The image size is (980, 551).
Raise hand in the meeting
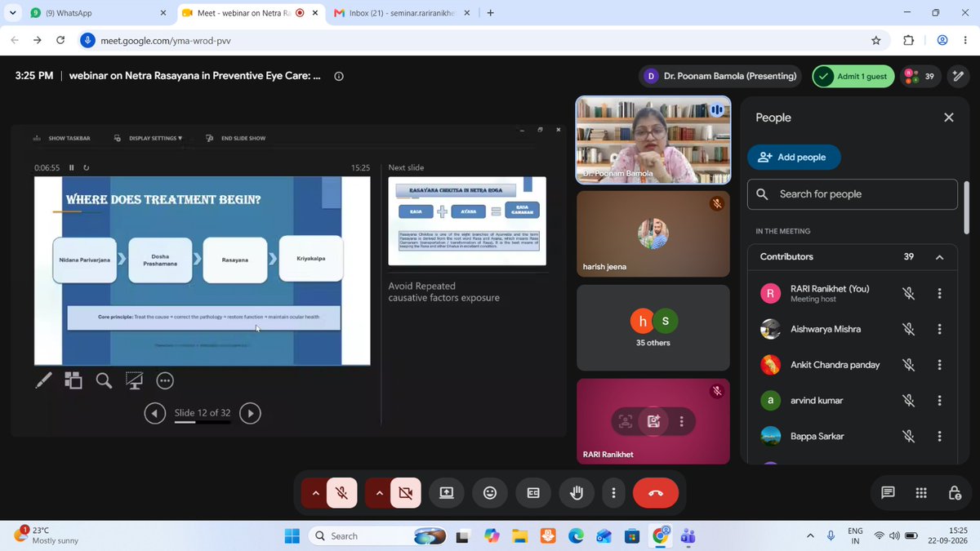tap(577, 493)
